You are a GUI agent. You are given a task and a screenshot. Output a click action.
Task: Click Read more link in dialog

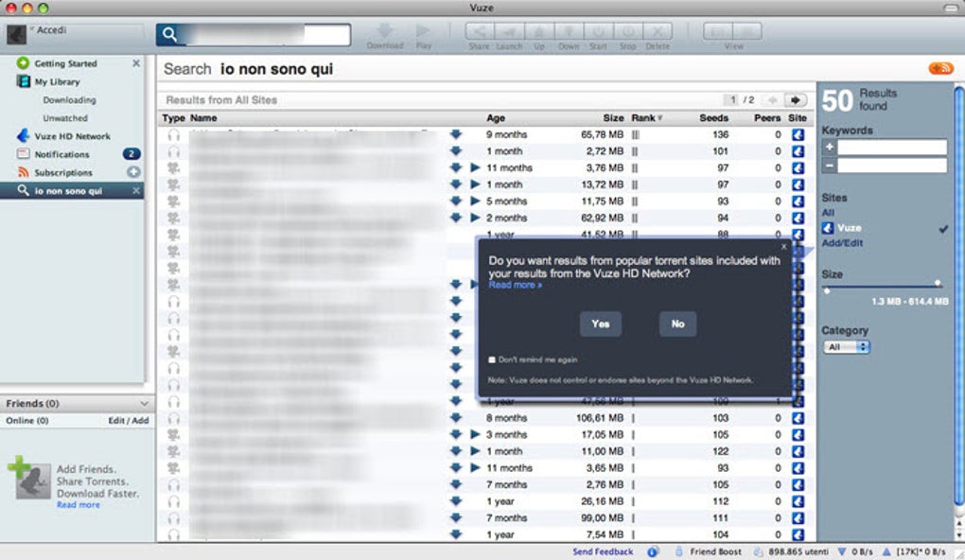pyautogui.click(x=515, y=285)
